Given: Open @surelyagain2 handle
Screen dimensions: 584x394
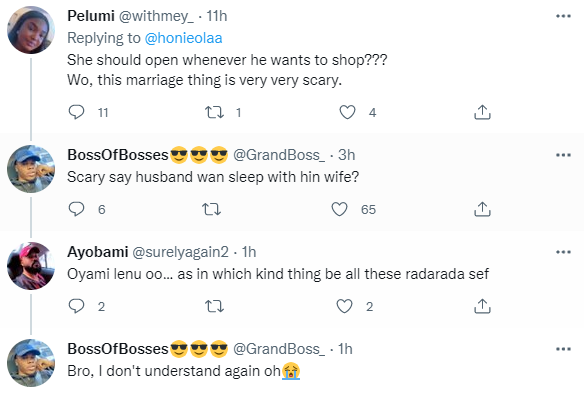Looking at the screenshot, I should point(180,252).
